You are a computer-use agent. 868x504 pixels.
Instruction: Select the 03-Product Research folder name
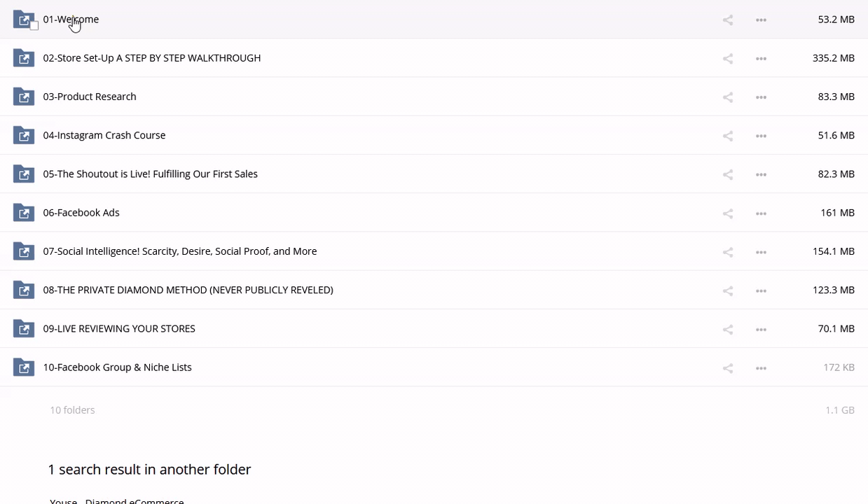(90, 97)
